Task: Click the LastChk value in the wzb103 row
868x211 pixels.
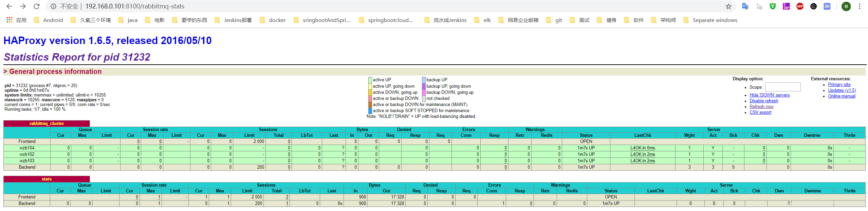Action: [643, 161]
